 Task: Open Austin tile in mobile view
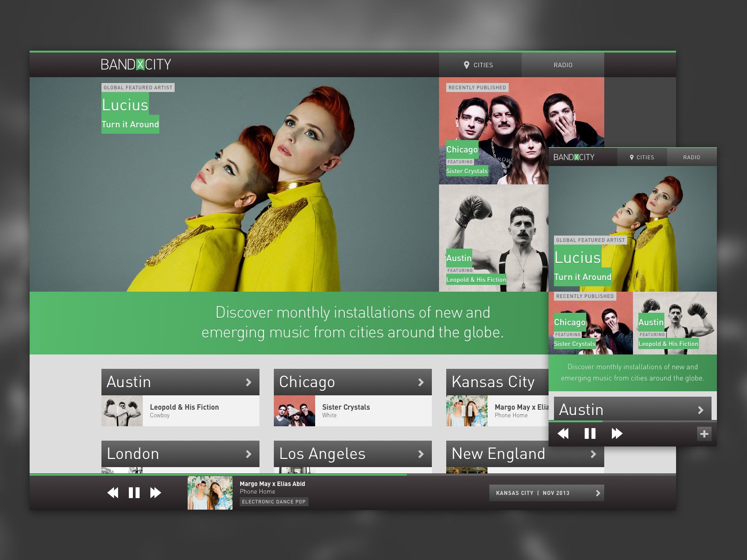[x=675, y=323]
